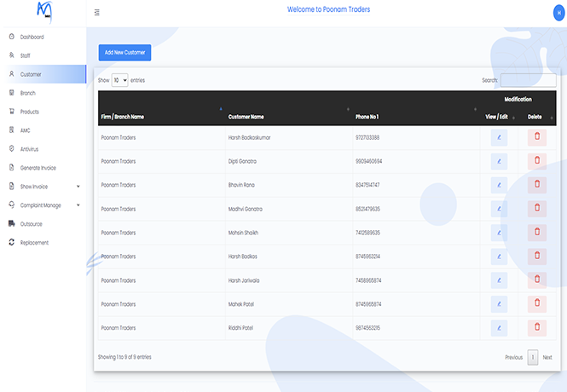Click the Antivirus shield icon
The image size is (567, 392).
[x=12, y=149]
